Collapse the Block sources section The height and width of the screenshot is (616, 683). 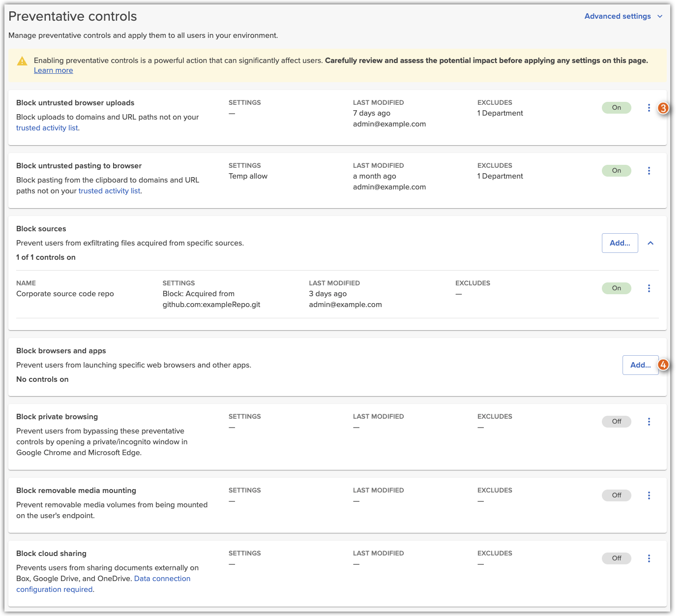point(651,243)
